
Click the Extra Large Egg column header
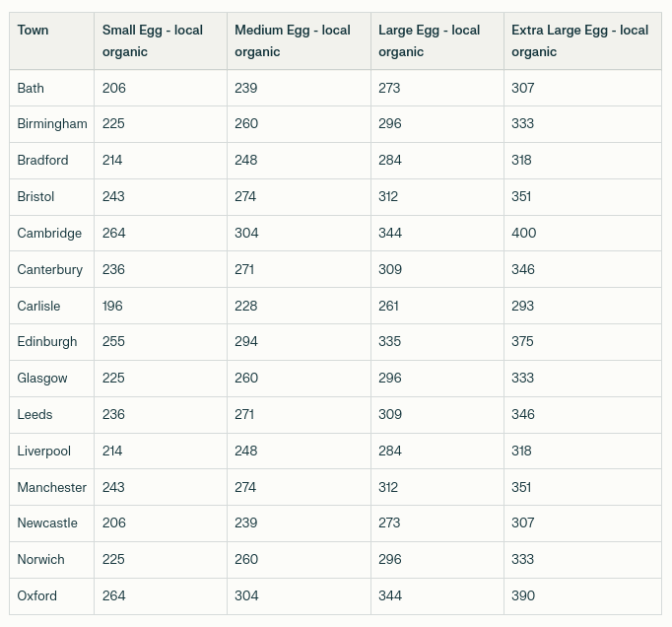[579, 40]
